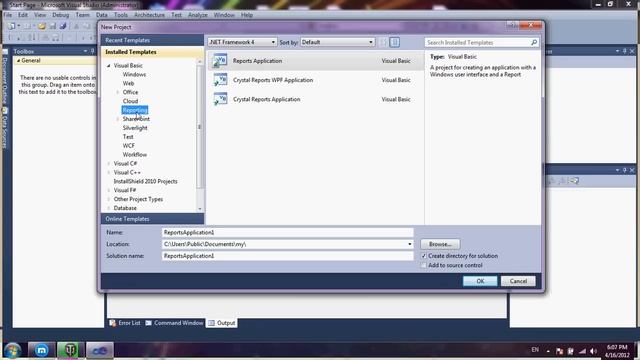
Task: Select the Crystal Reports Application template icon
Action: point(220,99)
